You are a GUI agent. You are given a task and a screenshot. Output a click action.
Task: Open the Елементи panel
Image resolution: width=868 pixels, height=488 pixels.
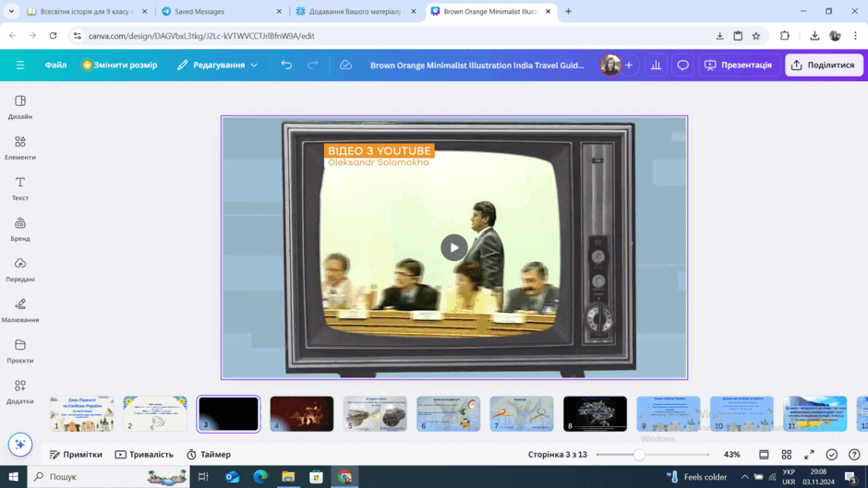20,149
